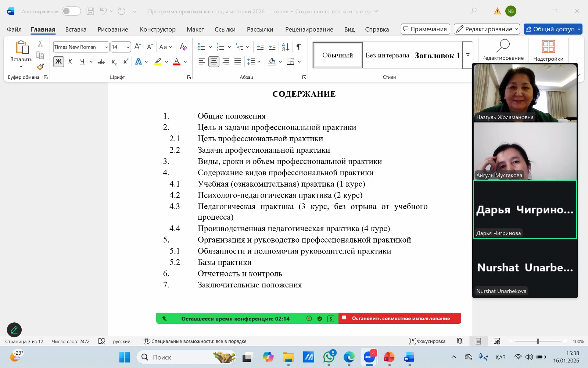Open the Вставка ribbon tab
Screen dimensions: 588x368
76,29
